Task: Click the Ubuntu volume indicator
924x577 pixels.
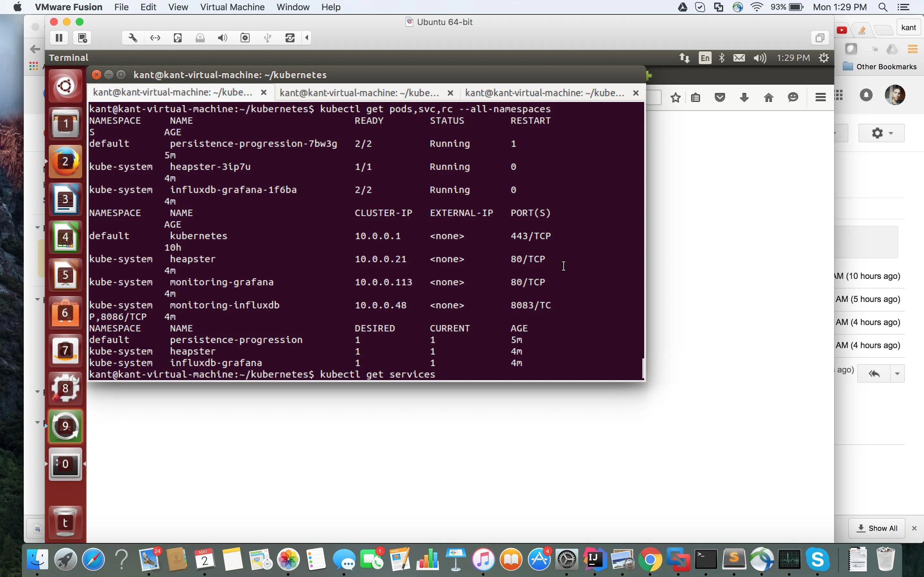Action: (759, 58)
